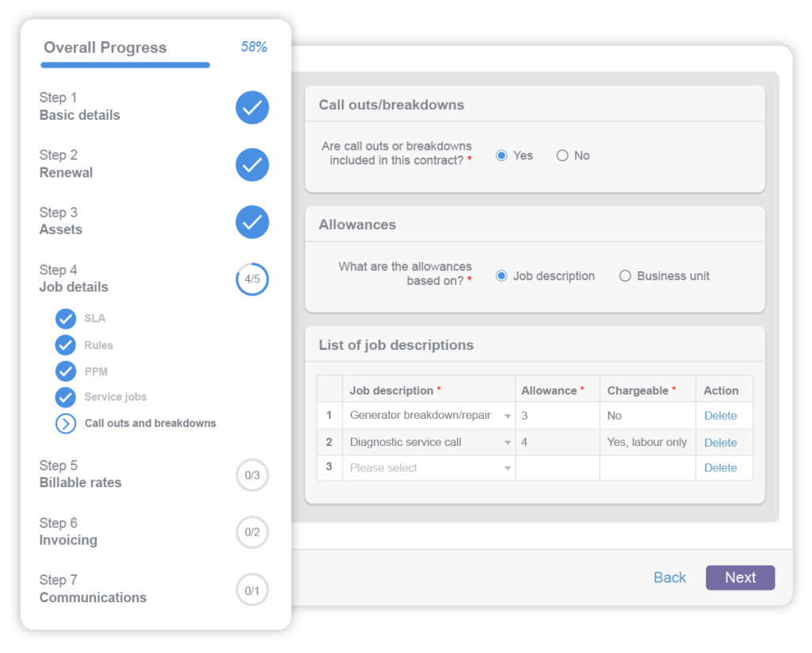This screenshot has width=812, height=653.
Task: Choose Business unit allowance basis
Action: tap(625, 275)
